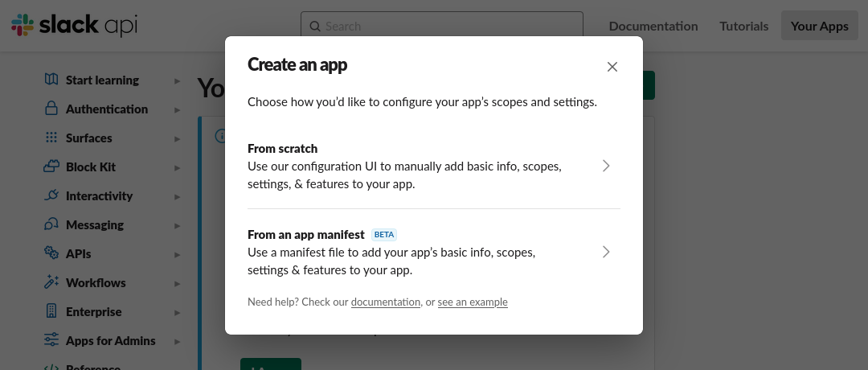Image resolution: width=868 pixels, height=370 pixels.
Task: Open Your Apps page
Action: [x=819, y=26]
